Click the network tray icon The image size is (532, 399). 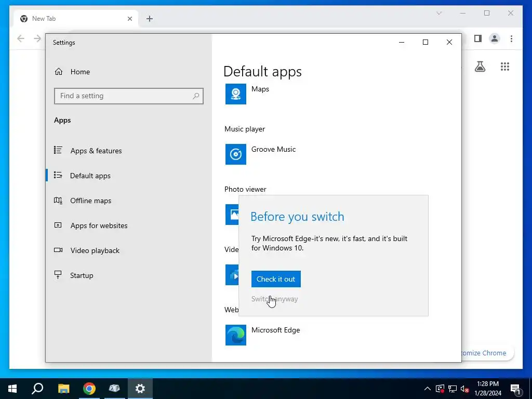[453, 389]
